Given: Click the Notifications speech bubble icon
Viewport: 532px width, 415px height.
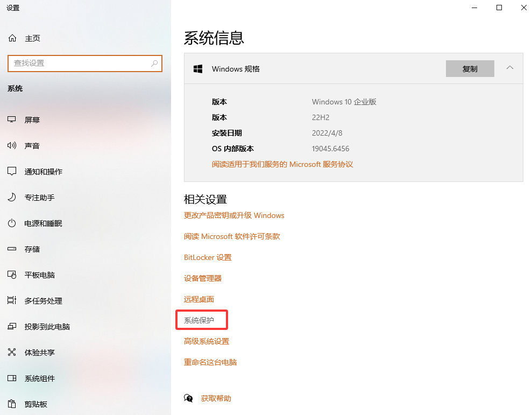Looking at the screenshot, I should click(12, 171).
